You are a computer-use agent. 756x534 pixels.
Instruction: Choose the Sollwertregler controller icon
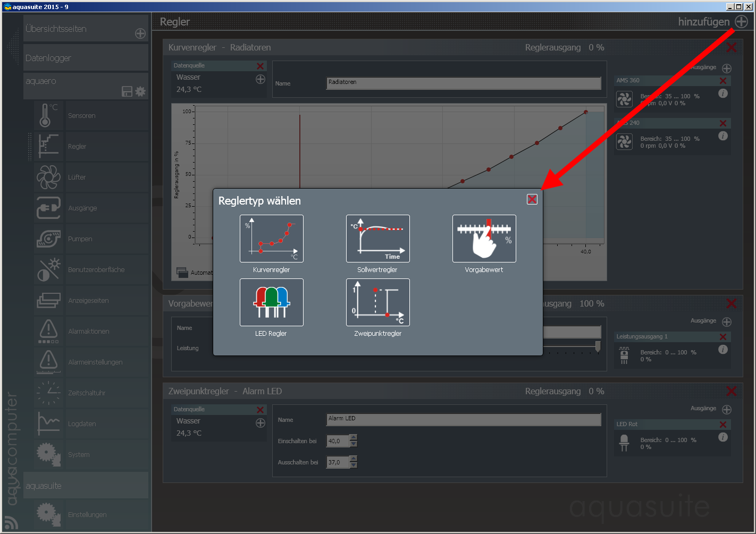click(377, 239)
